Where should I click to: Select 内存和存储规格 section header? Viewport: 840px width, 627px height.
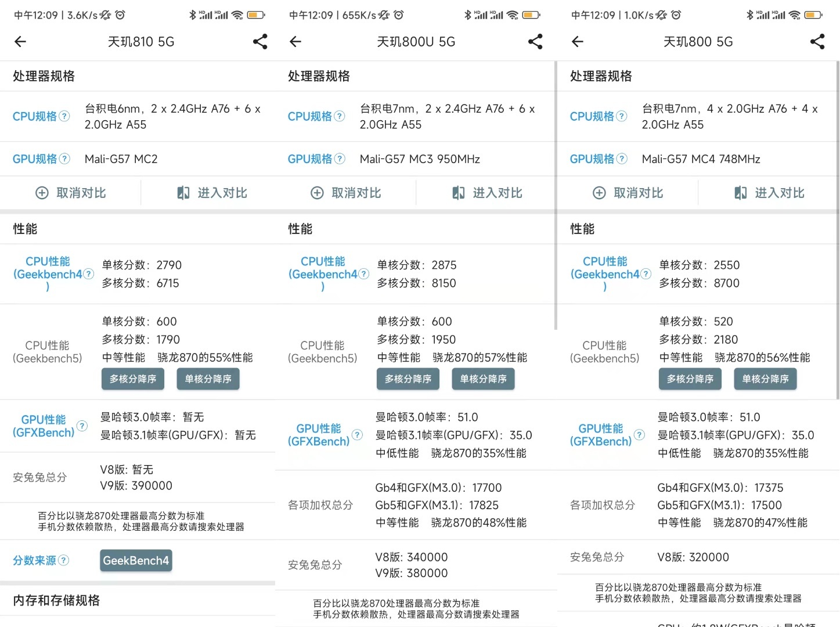click(x=56, y=600)
